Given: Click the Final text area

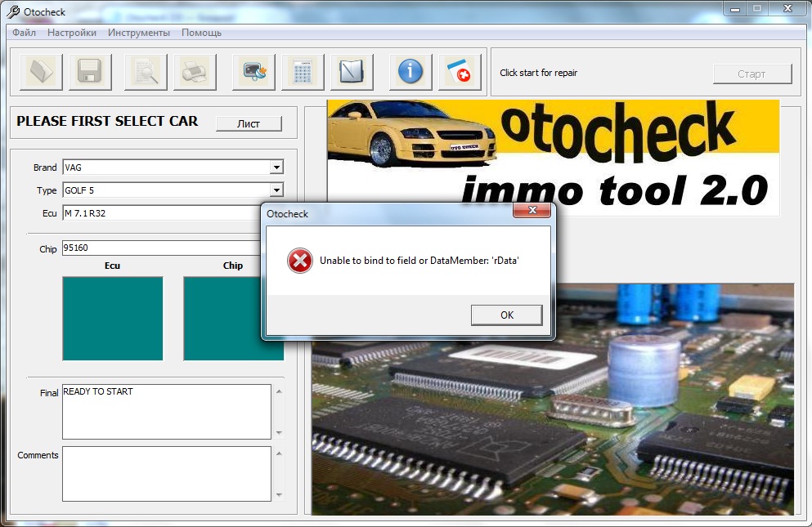Looking at the screenshot, I should 167,412.
